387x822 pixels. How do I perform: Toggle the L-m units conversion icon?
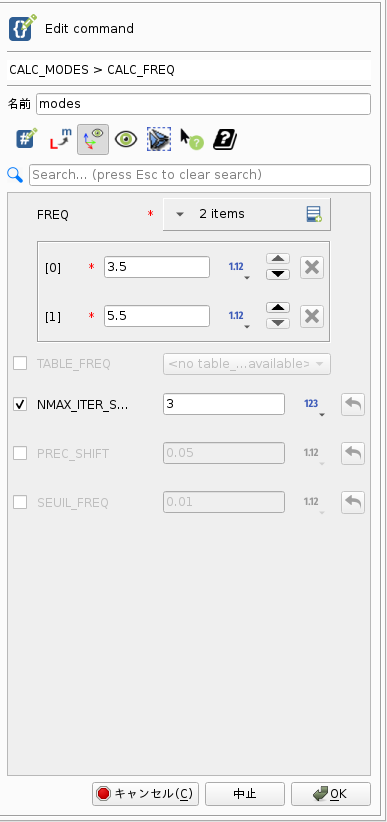tap(60, 139)
